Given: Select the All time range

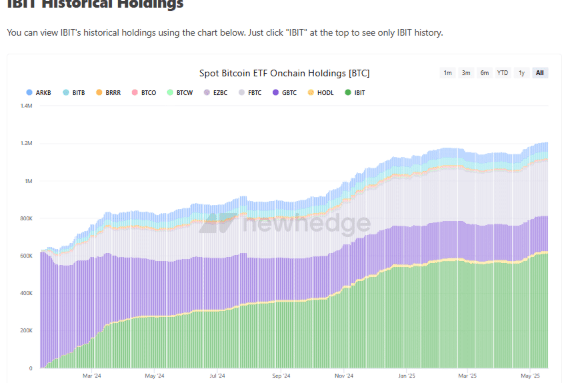Looking at the screenshot, I should (x=540, y=73).
